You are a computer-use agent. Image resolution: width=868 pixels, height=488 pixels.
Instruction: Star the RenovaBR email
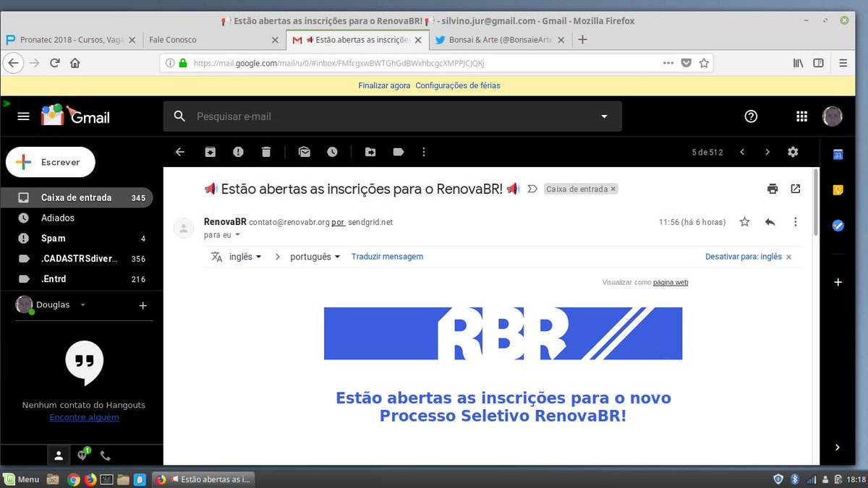(x=744, y=222)
